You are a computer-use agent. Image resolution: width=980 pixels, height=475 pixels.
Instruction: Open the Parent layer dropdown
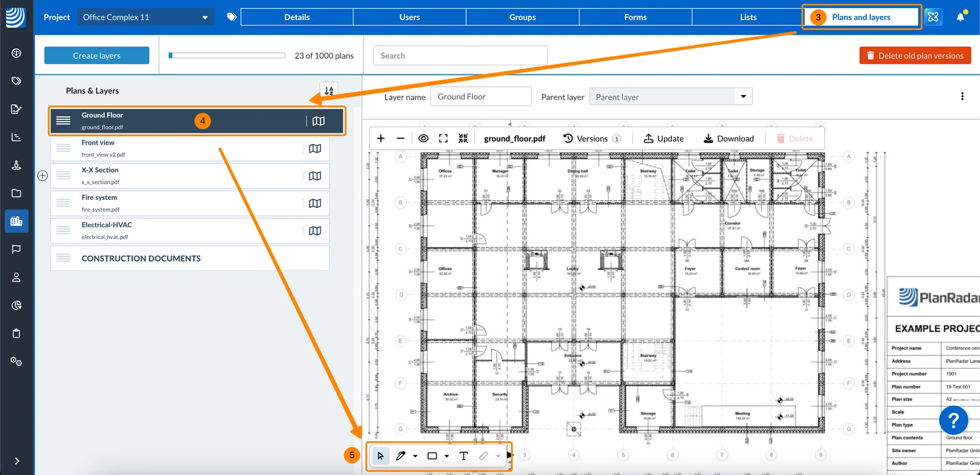point(671,97)
